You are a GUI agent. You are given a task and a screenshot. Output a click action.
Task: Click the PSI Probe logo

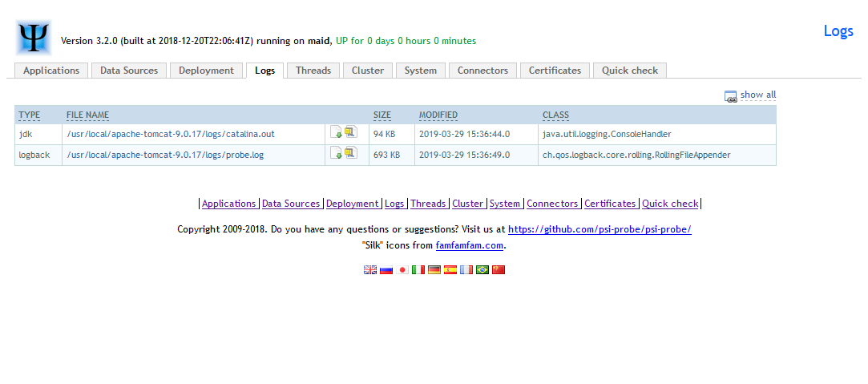click(x=34, y=38)
